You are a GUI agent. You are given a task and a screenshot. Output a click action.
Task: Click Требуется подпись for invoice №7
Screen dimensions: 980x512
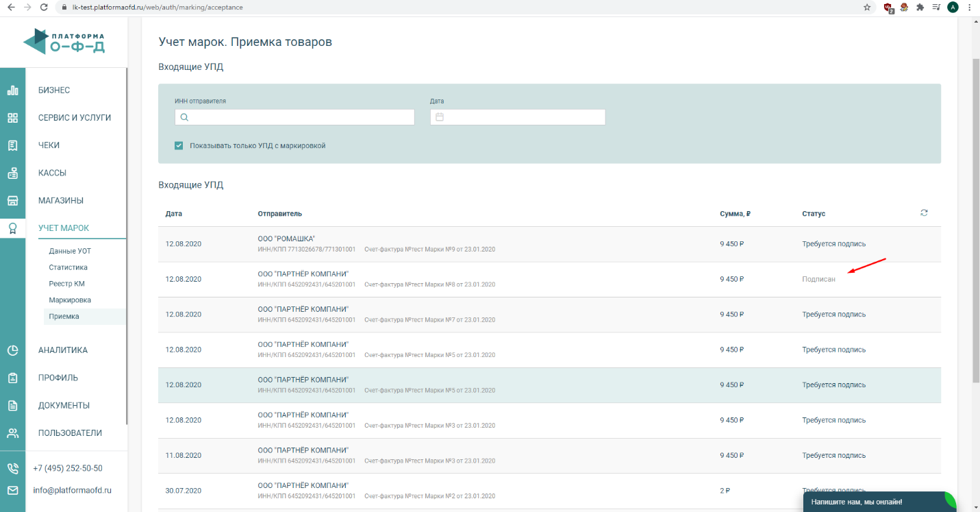coord(834,315)
